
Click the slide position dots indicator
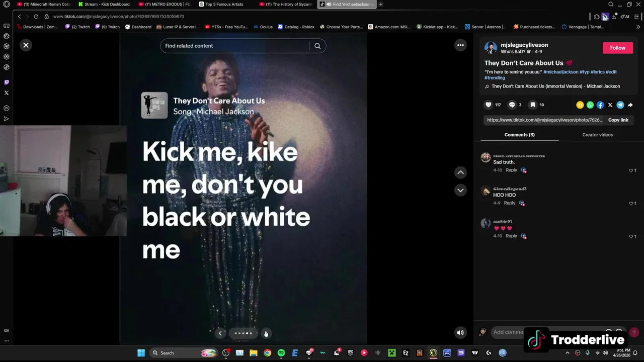(243, 333)
